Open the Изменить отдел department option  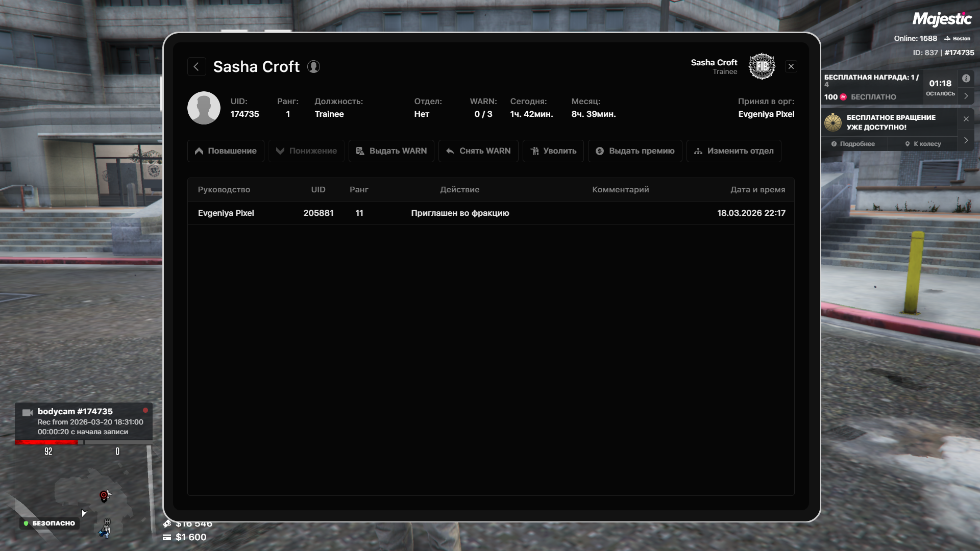(x=733, y=151)
